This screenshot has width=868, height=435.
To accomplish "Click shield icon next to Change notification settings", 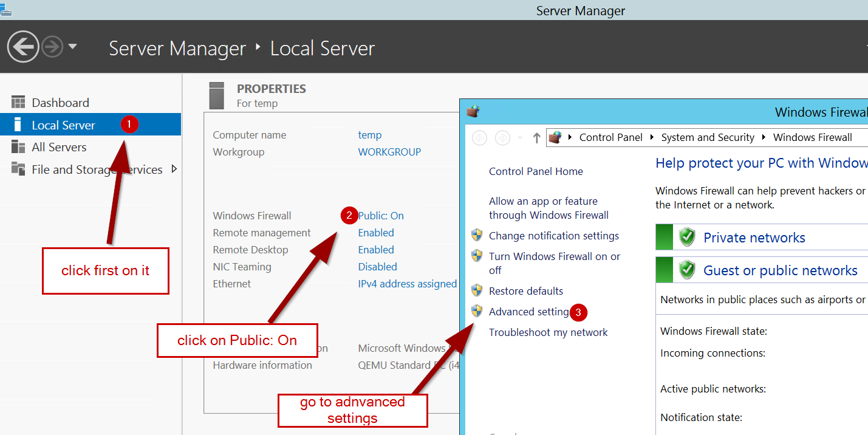I will click(477, 236).
